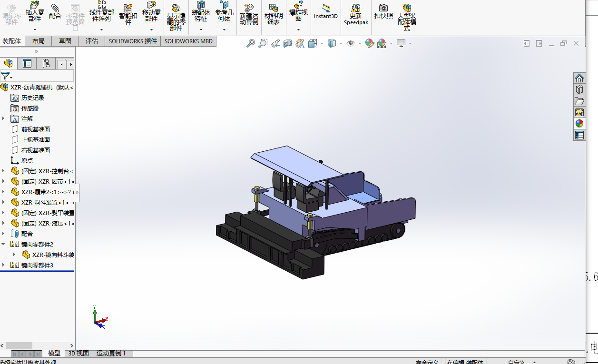This screenshot has height=364, width=598.
Task: Expand the XZR-料斗装置 component
Action: [3, 202]
